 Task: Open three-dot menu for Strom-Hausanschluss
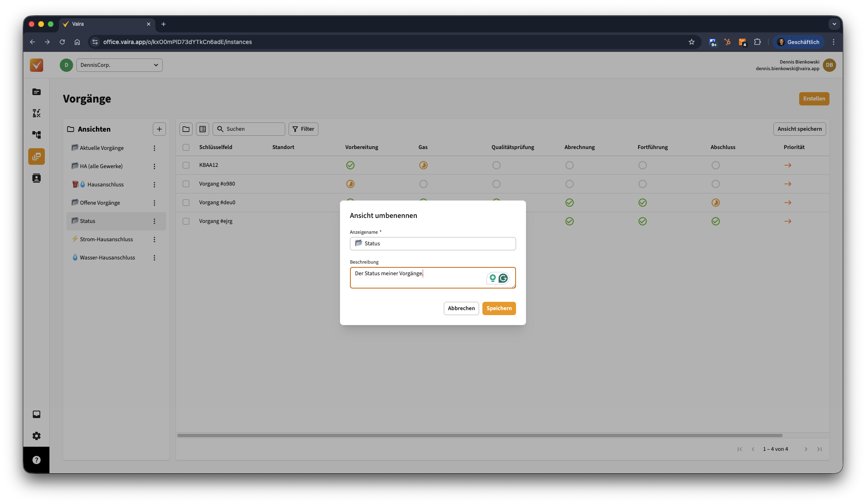[154, 240]
